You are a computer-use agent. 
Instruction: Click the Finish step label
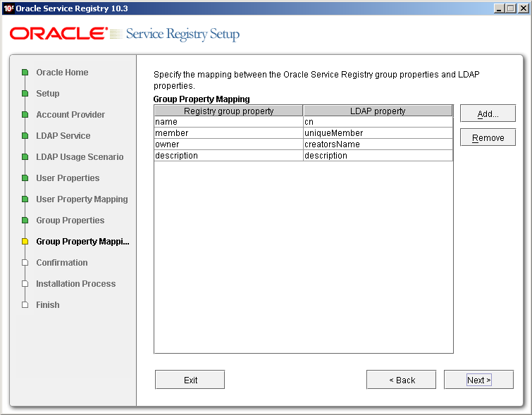point(48,304)
